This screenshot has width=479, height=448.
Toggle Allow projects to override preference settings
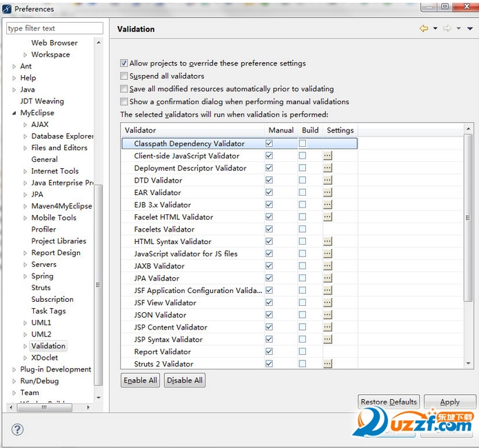[124, 63]
